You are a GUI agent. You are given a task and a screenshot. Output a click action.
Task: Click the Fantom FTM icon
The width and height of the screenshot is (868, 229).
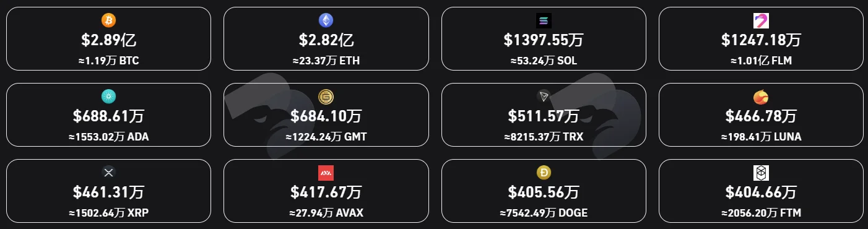pyautogui.click(x=761, y=173)
